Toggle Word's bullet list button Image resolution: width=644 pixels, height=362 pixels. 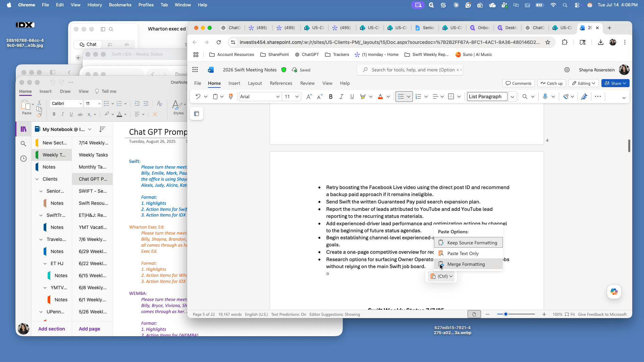[401, 97]
